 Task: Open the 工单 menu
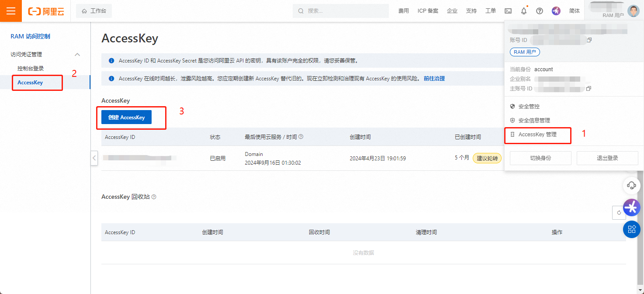coord(491,11)
